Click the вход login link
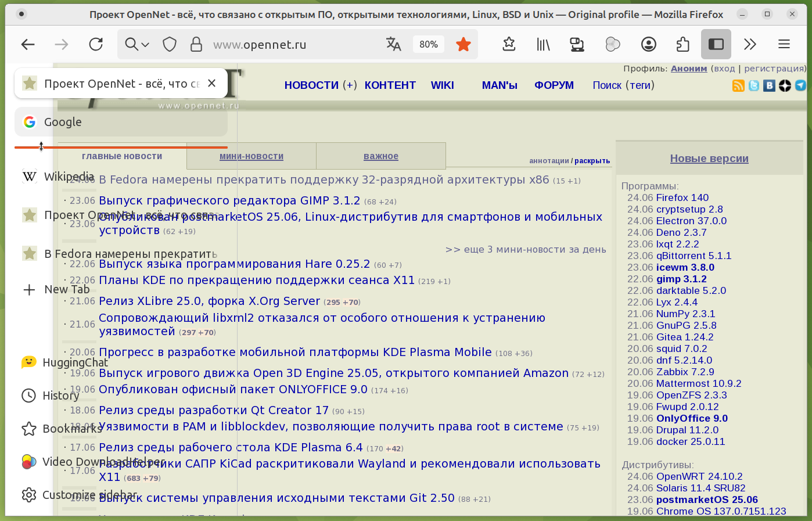812x521 pixels. pyautogui.click(x=724, y=69)
